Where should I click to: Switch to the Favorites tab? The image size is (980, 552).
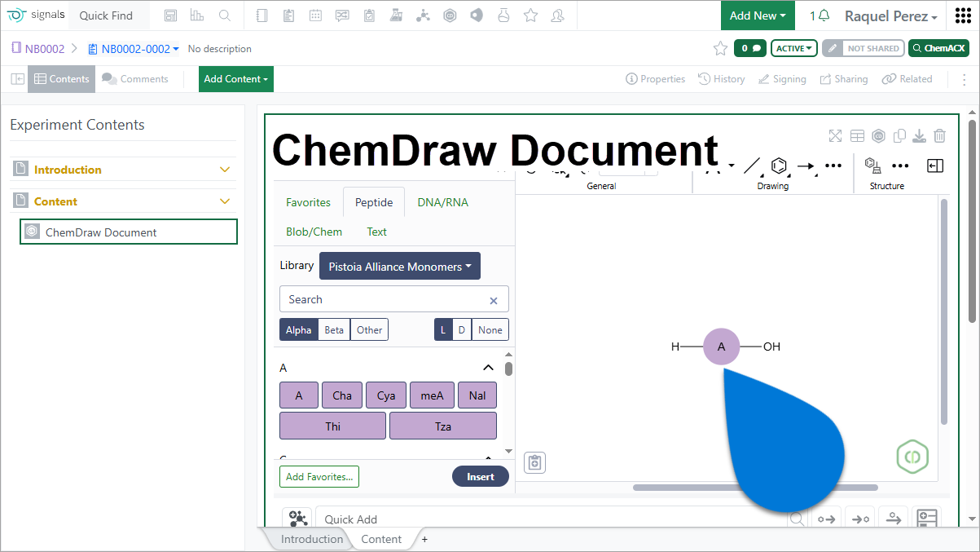click(308, 202)
